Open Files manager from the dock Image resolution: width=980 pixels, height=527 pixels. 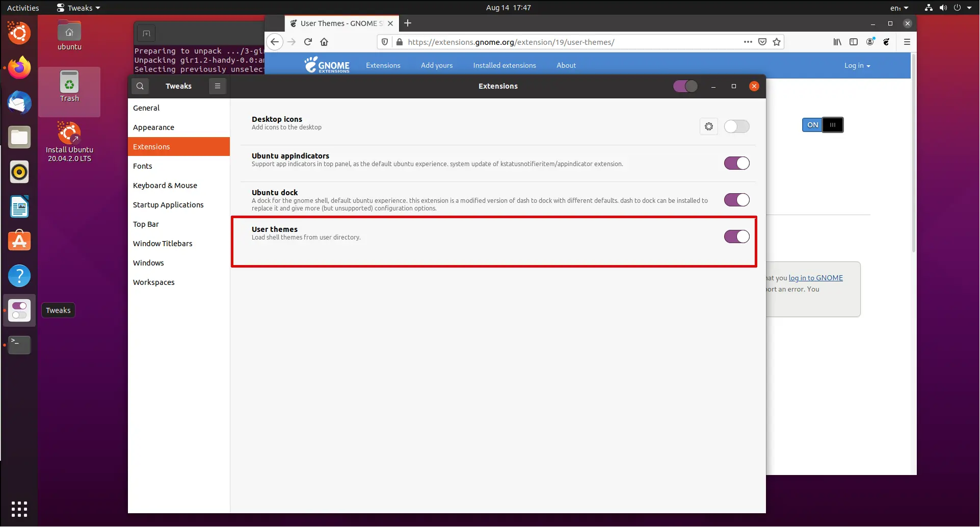coord(19,137)
